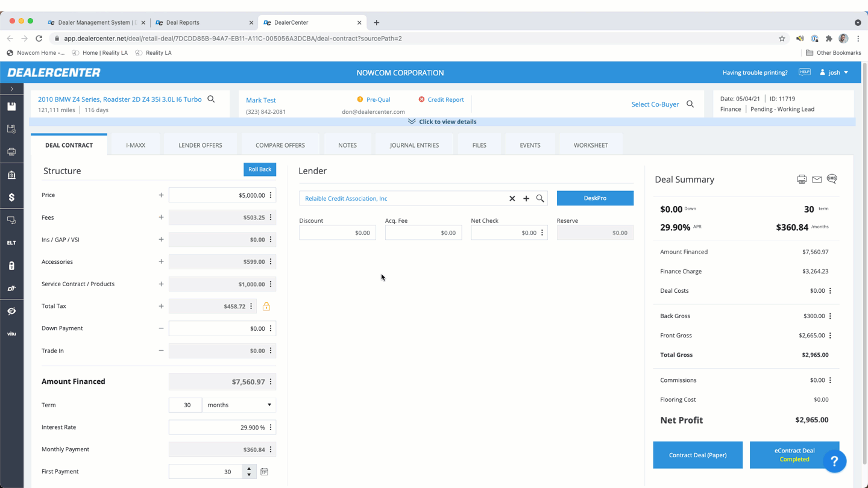Click eContract Deal Completed button
Image resolution: width=868 pixels, height=488 pixels.
[x=794, y=455]
